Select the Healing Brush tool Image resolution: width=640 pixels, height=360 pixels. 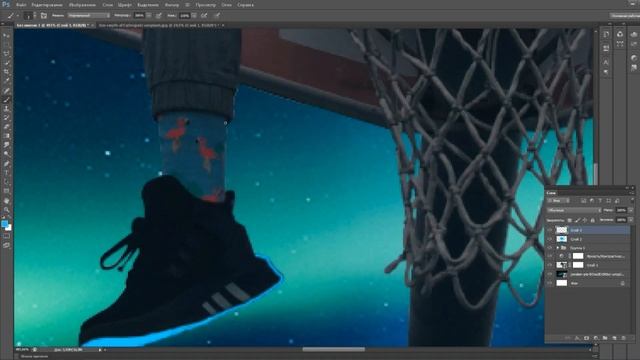[7, 91]
